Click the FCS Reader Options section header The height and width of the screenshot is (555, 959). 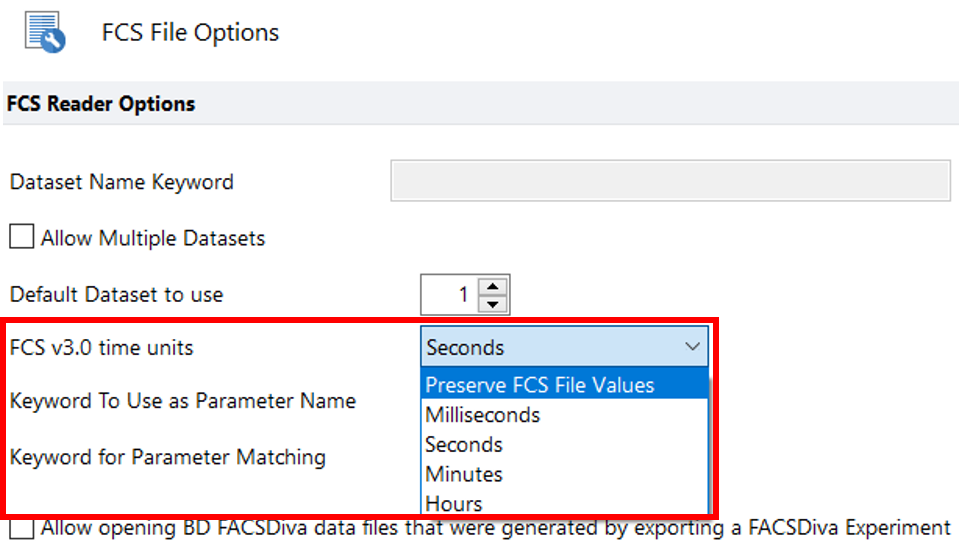pos(101,104)
